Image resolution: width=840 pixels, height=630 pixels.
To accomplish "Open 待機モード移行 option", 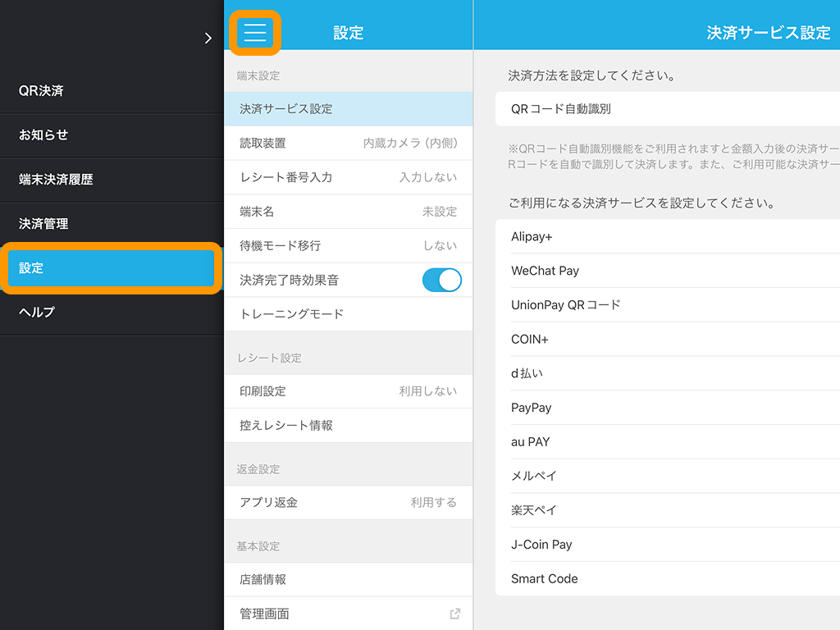I will (x=348, y=245).
